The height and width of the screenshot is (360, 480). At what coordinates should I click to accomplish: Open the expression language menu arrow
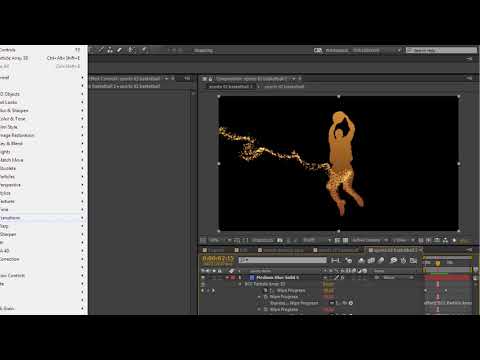tap(351, 303)
